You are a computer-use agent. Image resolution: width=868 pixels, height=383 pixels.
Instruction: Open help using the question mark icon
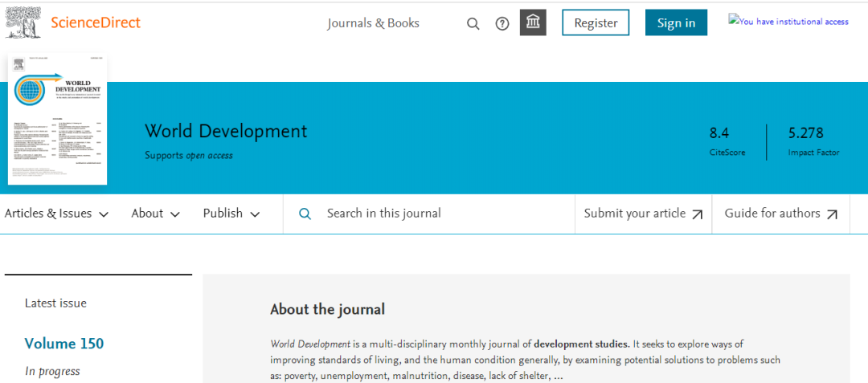[x=502, y=23]
